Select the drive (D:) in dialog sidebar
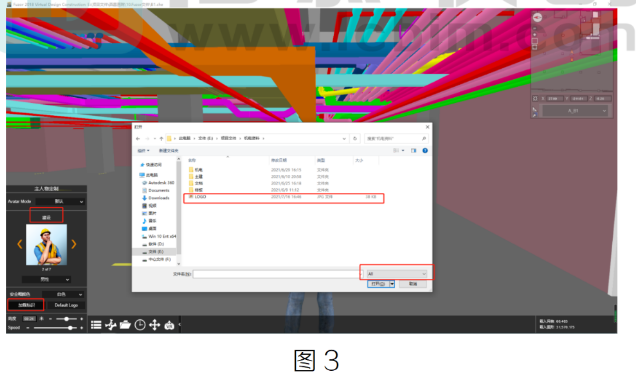The image size is (636, 384). tap(153, 244)
